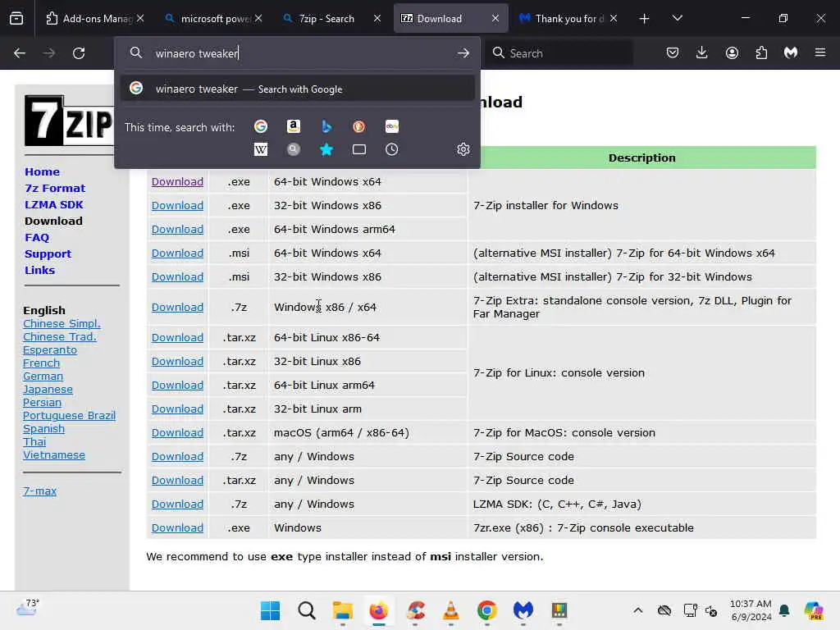Open the Home link in 7-Zip sidebar
The height and width of the screenshot is (630, 840).
click(x=42, y=172)
